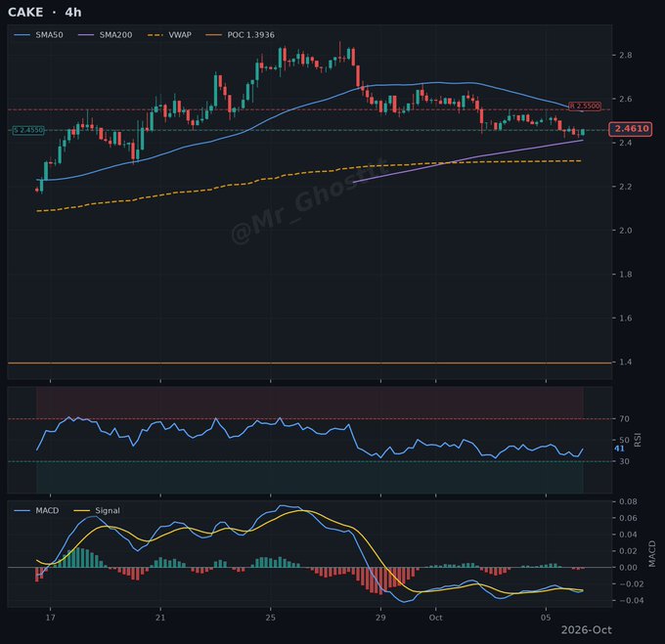
Task: Click the current RSI value 41
Action: tap(619, 449)
